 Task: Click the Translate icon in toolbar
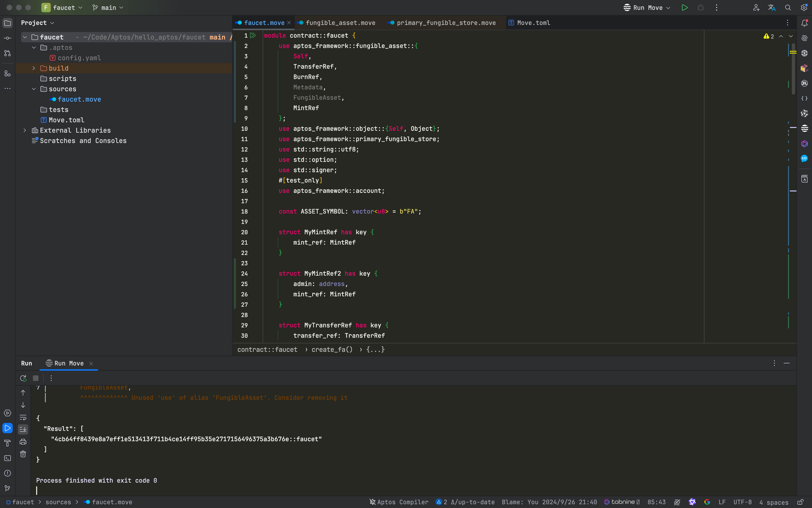tap(772, 7)
